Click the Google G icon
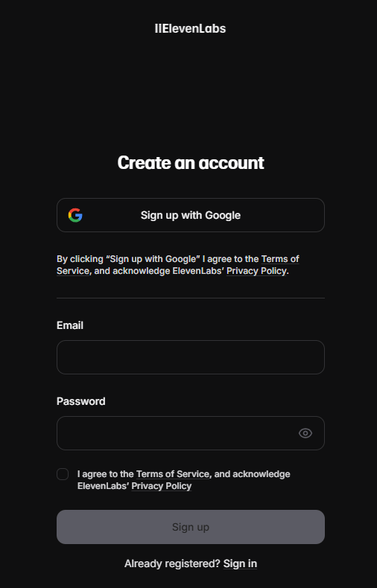Image resolution: width=377 pixels, height=588 pixels. point(75,215)
